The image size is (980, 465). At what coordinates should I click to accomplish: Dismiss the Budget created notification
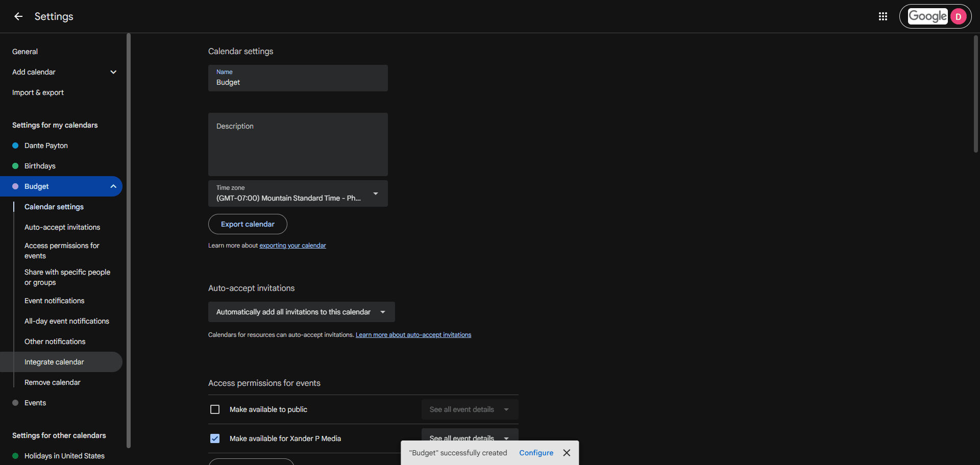(567, 453)
